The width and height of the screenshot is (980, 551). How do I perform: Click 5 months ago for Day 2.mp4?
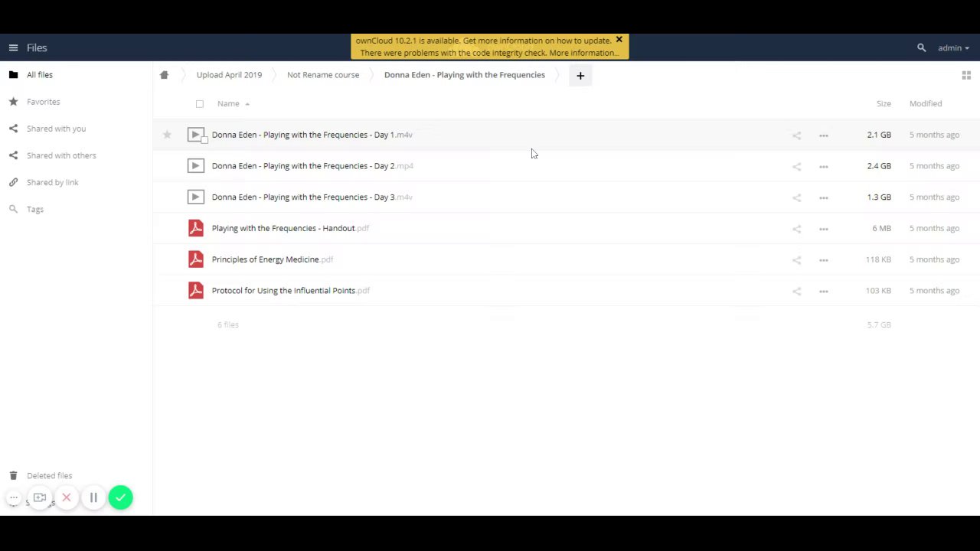click(x=934, y=166)
